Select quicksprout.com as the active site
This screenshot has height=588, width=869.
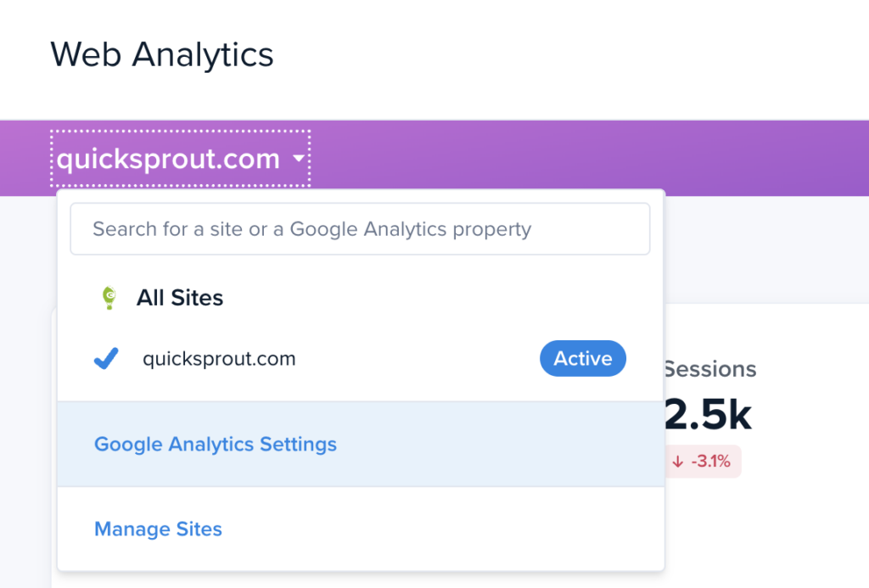(219, 358)
